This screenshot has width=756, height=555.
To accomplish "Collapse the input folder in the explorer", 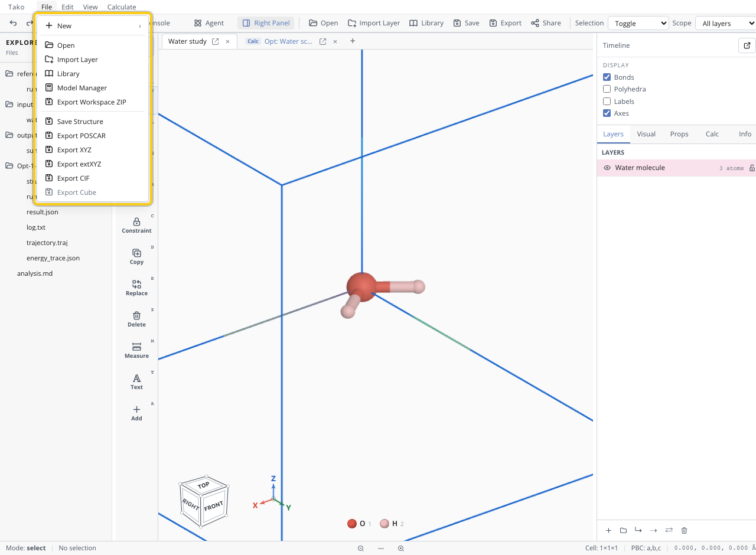I will (x=9, y=105).
